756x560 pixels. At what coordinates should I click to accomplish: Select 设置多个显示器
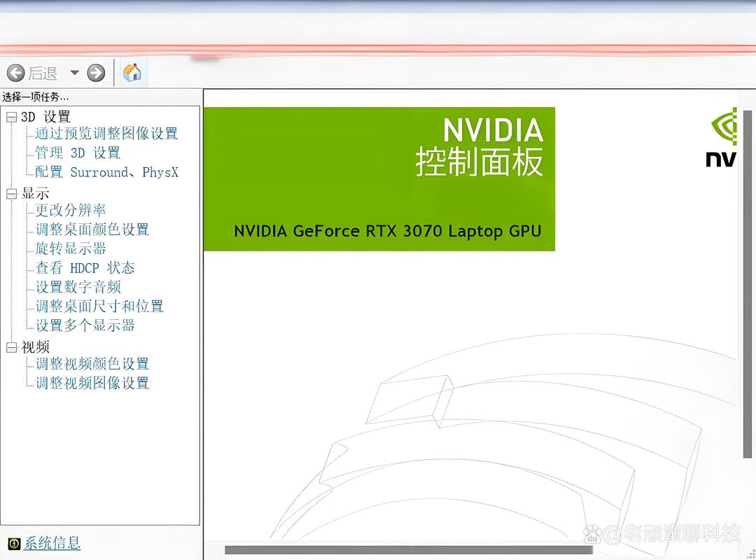pos(85,325)
